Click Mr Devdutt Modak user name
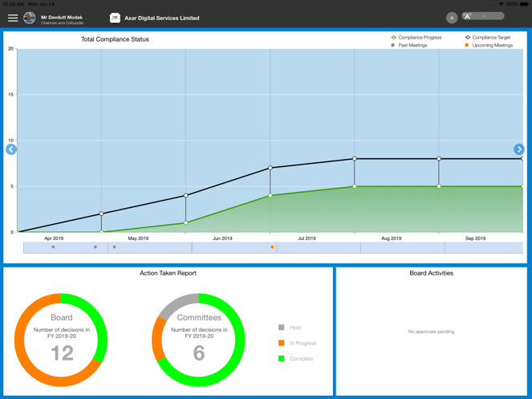Image resolution: width=532 pixels, height=399 pixels. pos(62,17)
